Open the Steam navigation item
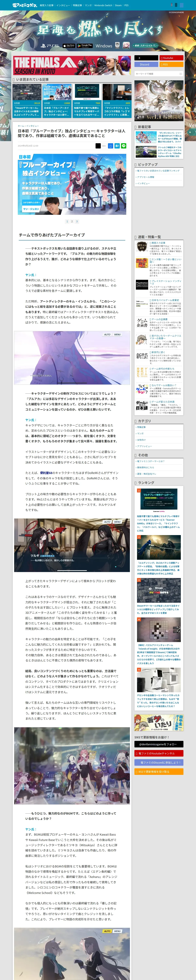 click(x=118, y=5)
